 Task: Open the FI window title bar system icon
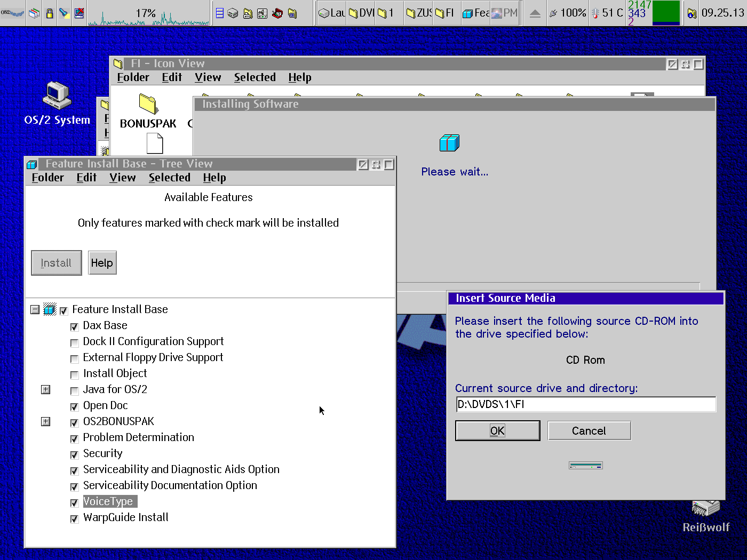click(x=118, y=64)
